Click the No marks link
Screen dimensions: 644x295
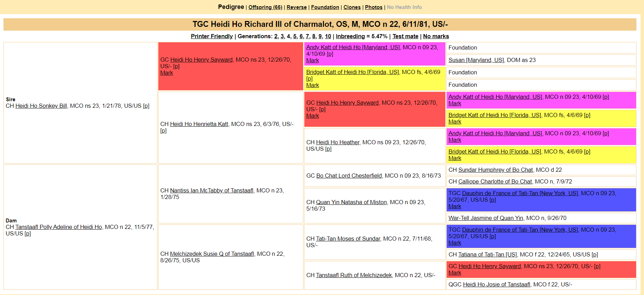(436, 36)
